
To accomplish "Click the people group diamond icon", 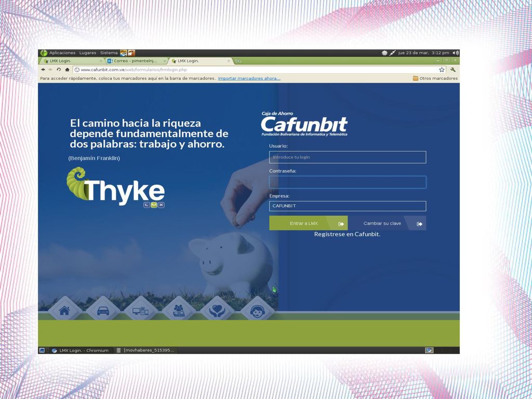I will [x=179, y=311].
